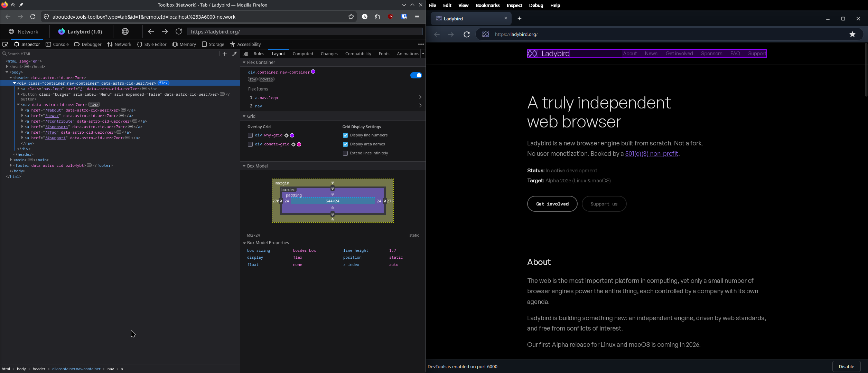Screen dimensions: 868x373
Task: Click /#contribute href link in markup
Action: click(59, 121)
